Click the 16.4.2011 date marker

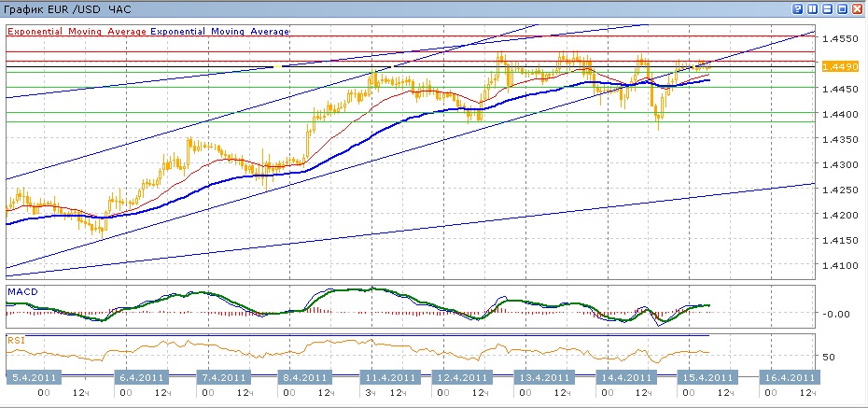pyautogui.click(x=789, y=377)
